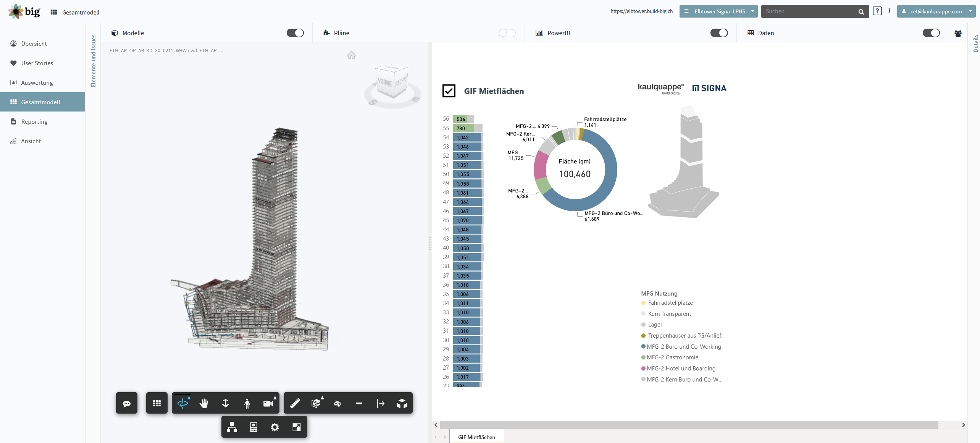Click the Modelle panel label
980x443 pixels.
pyautogui.click(x=133, y=33)
